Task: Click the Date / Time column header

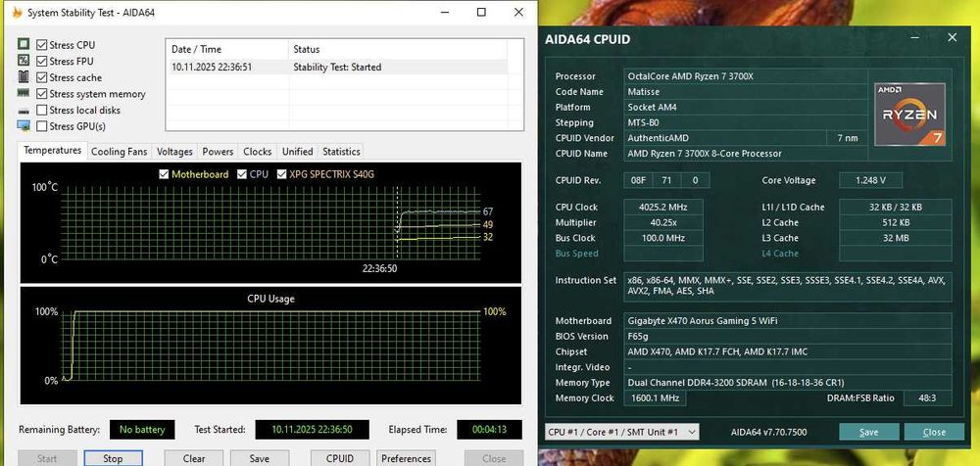Action: coord(227,49)
